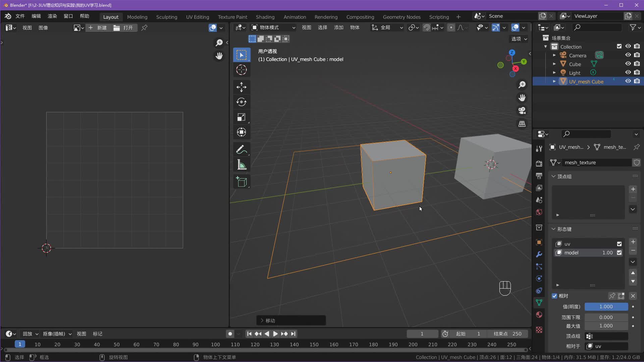This screenshot has height=362, width=644.
Task: Click the viewport pan hand icon
Action: pos(522,98)
